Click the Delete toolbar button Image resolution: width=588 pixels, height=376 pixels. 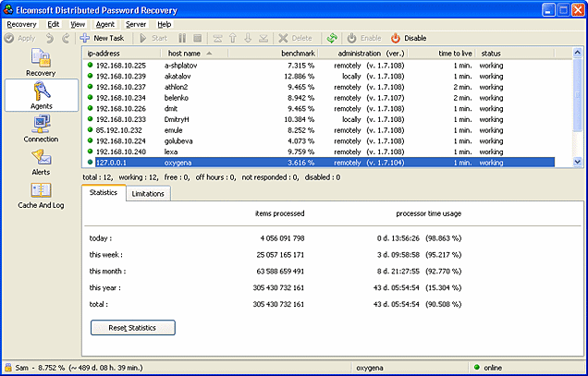(295, 38)
